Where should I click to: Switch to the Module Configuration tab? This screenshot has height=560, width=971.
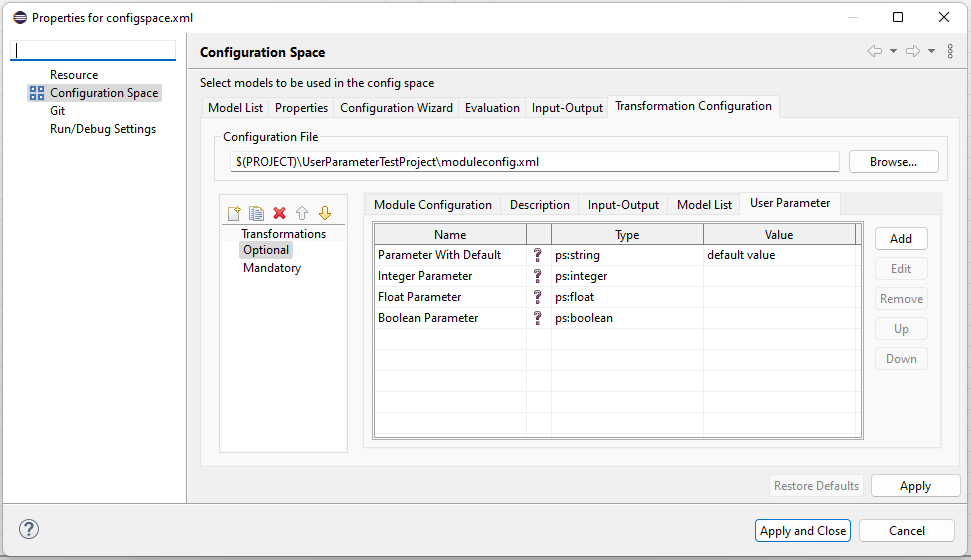point(432,205)
